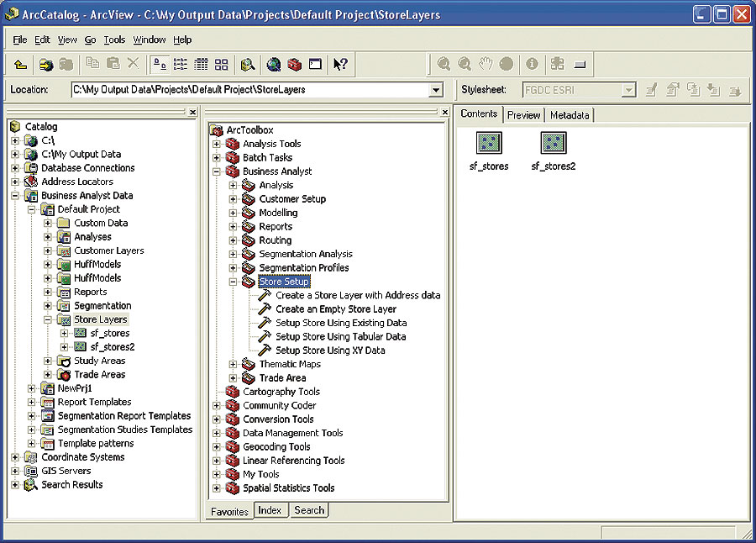Switch to the ArcToolbox Search tab
756x543 pixels.
309,510
